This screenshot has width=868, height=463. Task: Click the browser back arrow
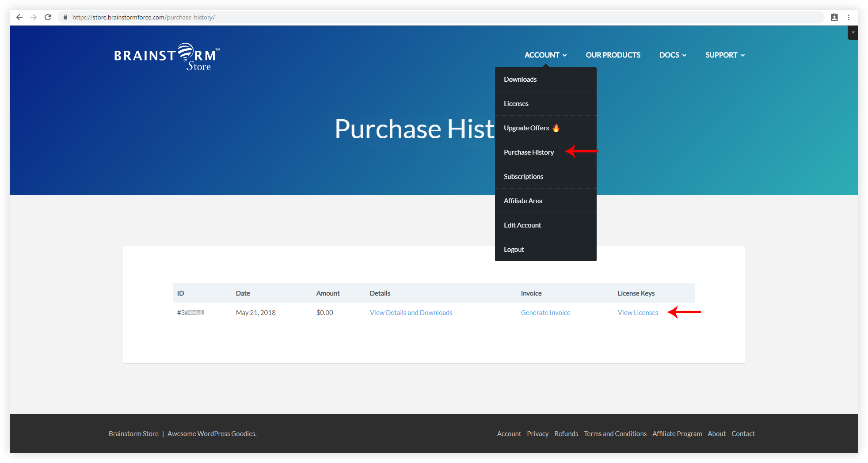point(19,17)
